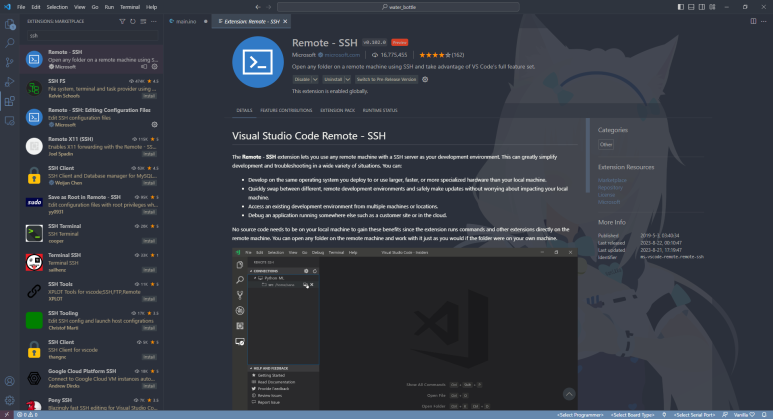Click the star rating for Remote - SSH
This screenshot has height=419, width=773.
[434, 55]
